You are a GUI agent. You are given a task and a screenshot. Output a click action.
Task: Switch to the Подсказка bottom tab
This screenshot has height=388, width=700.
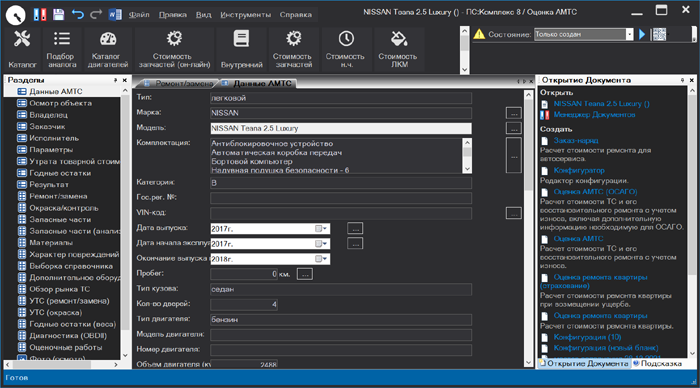[658, 363]
